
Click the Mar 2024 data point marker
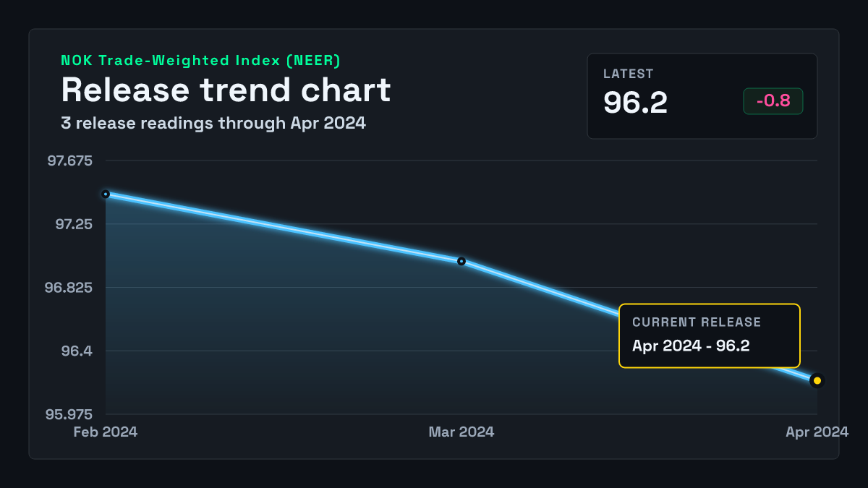click(461, 261)
